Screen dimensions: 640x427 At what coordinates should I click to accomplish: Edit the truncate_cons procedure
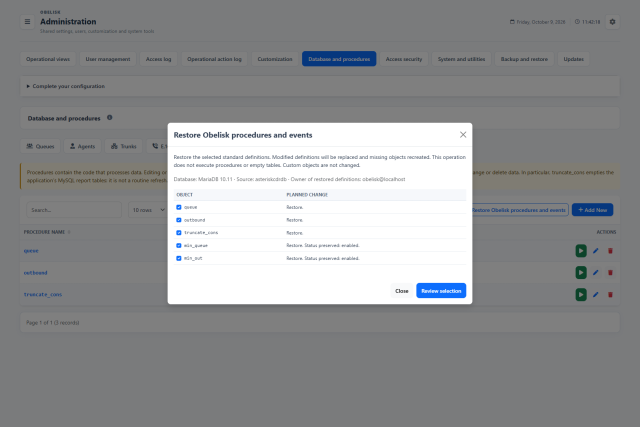click(x=596, y=294)
